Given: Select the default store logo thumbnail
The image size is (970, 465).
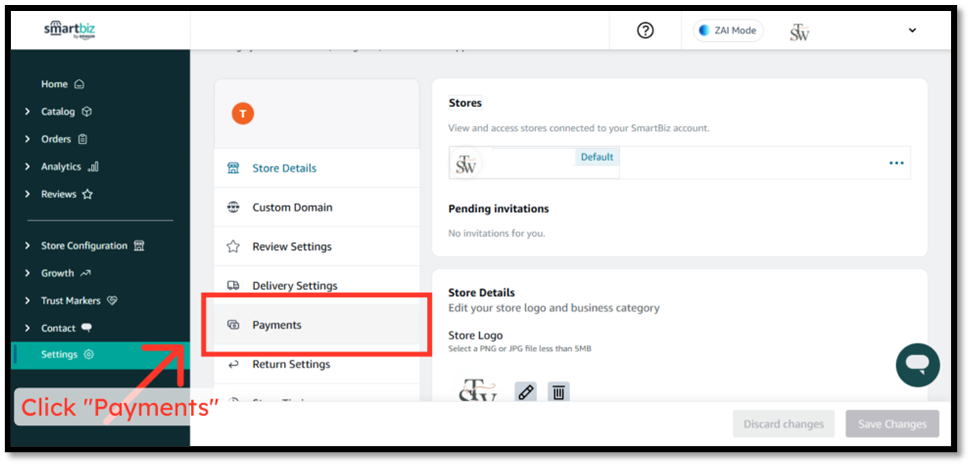Looking at the screenshot, I should 466,164.
